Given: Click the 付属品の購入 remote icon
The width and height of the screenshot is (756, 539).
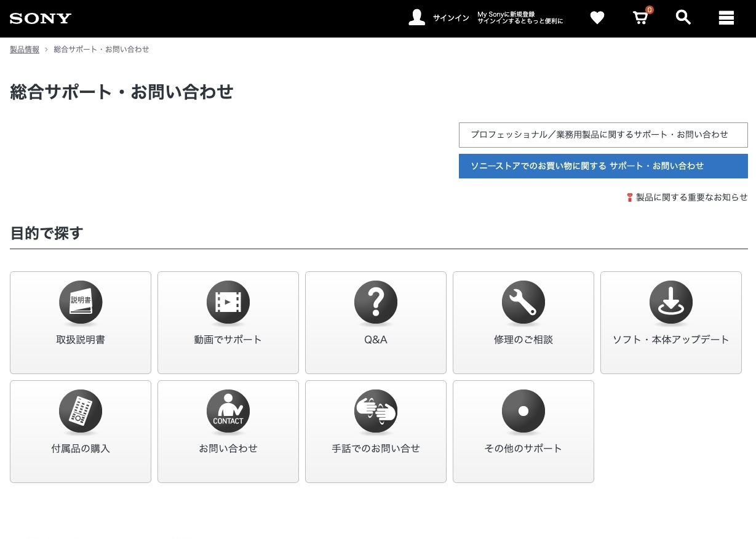Looking at the screenshot, I should coord(81,412).
